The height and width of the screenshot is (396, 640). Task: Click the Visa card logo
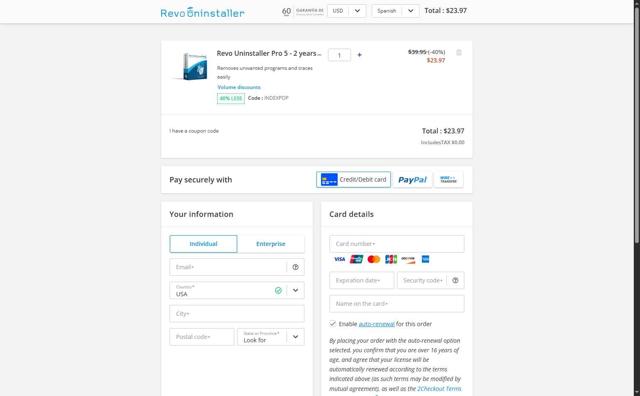339,259
